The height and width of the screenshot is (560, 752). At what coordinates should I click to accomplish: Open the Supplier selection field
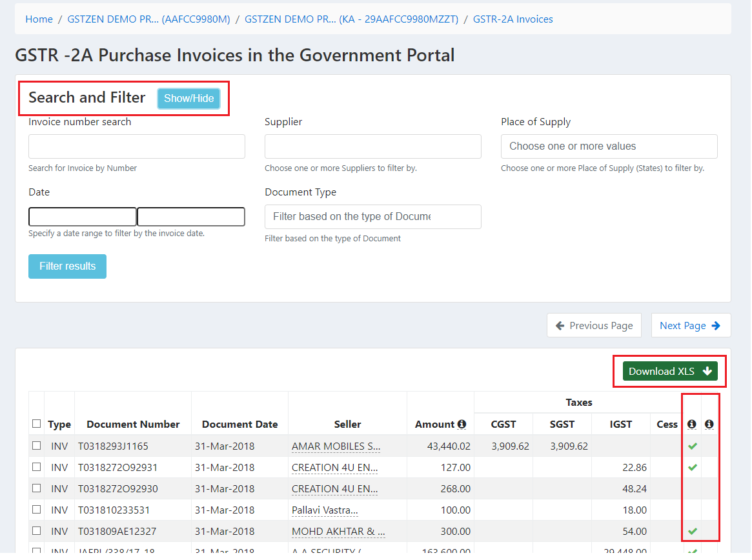click(372, 146)
